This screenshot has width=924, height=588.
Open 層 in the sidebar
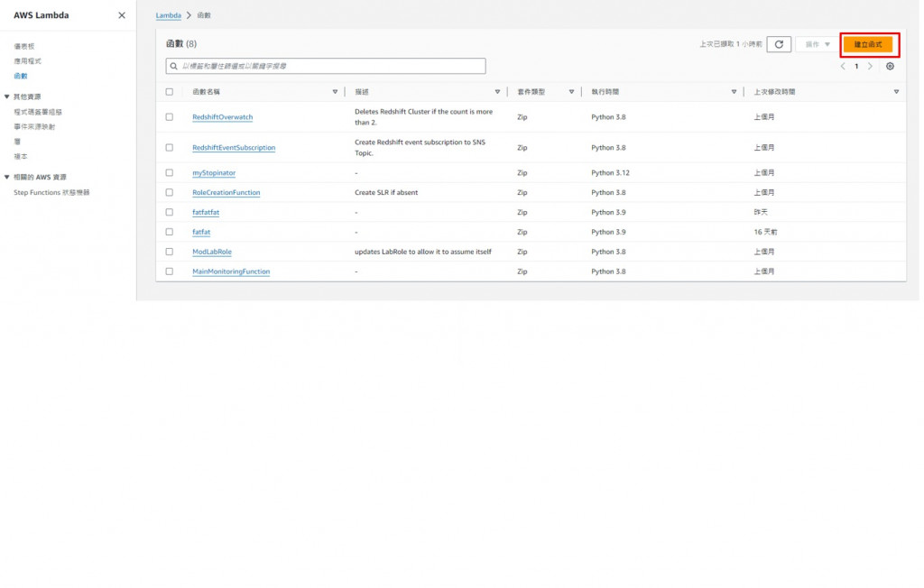pyautogui.click(x=17, y=142)
